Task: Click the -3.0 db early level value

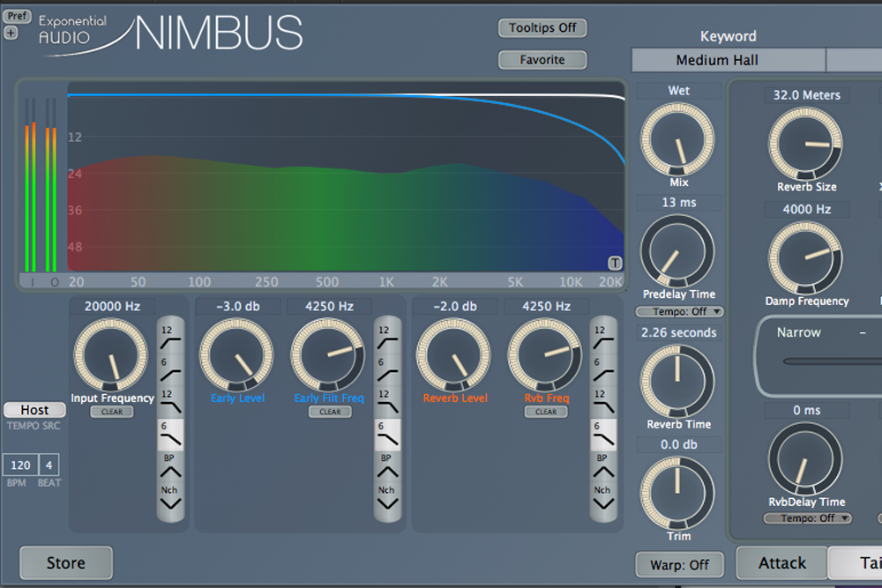Action: pos(238,307)
